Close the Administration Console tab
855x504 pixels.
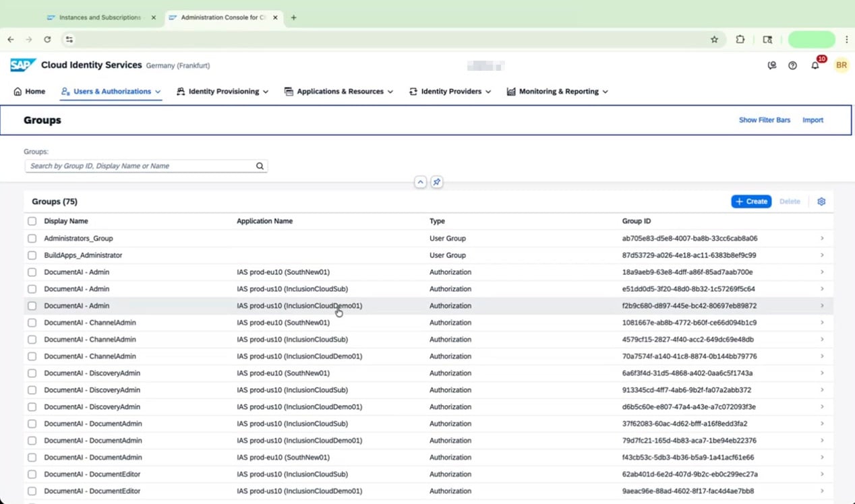(275, 18)
